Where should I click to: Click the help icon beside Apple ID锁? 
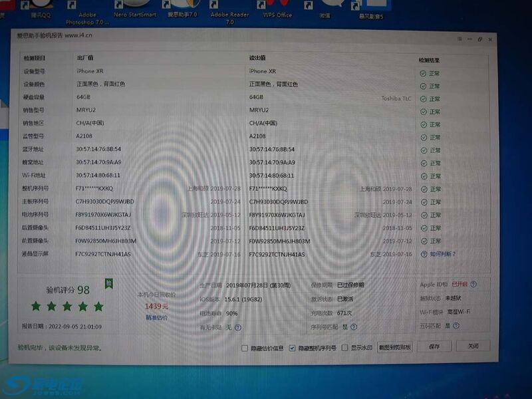point(473,284)
